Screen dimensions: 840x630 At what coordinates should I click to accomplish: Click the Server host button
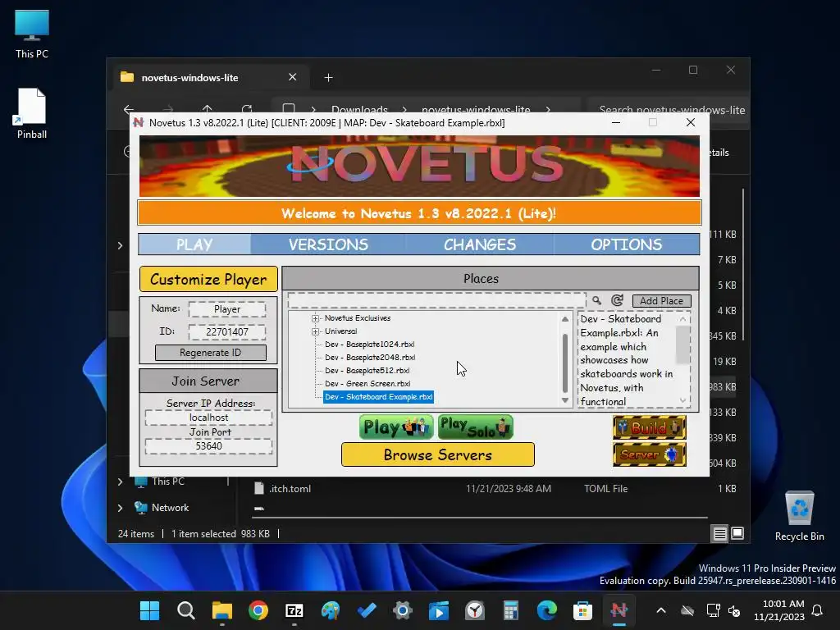[650, 454]
